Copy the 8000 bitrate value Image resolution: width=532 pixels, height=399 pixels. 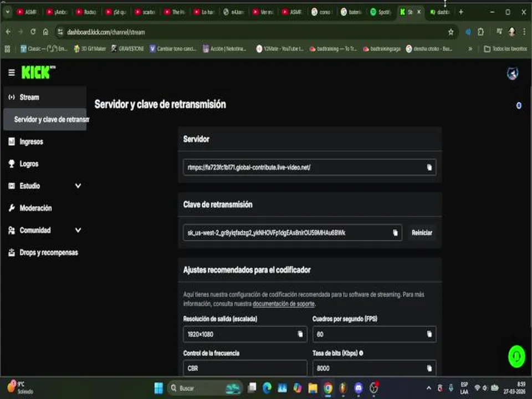click(x=429, y=369)
